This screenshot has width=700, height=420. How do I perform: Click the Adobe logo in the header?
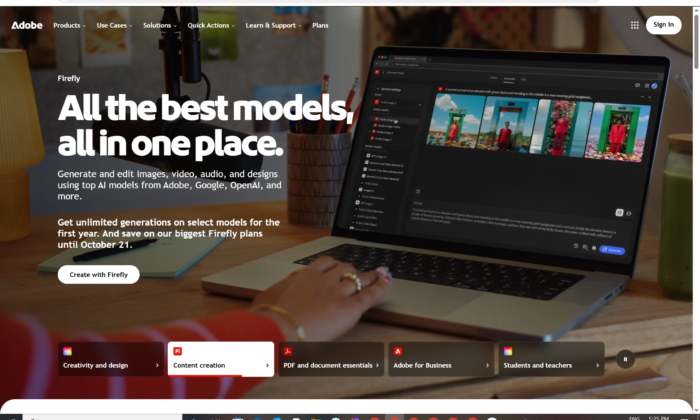(27, 25)
